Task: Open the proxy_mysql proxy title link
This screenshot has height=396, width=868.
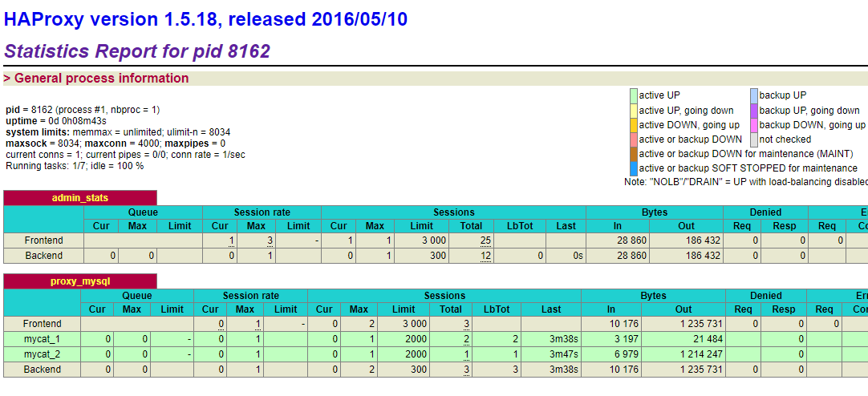Action: [79, 281]
